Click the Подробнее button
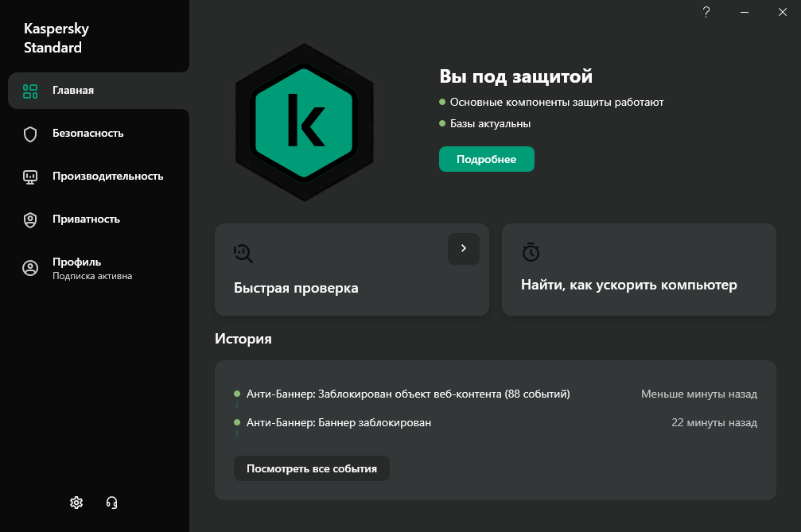 [486, 159]
